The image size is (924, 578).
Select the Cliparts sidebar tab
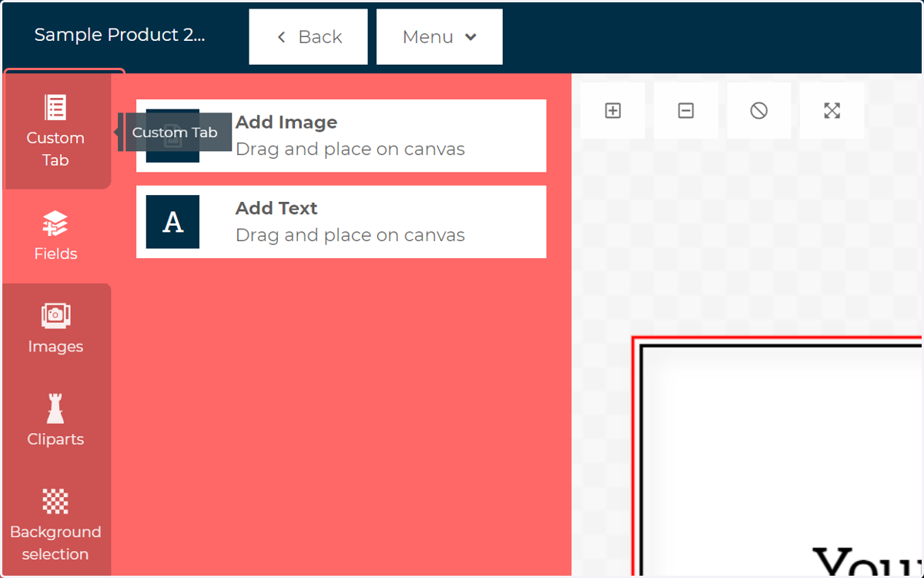tap(56, 422)
